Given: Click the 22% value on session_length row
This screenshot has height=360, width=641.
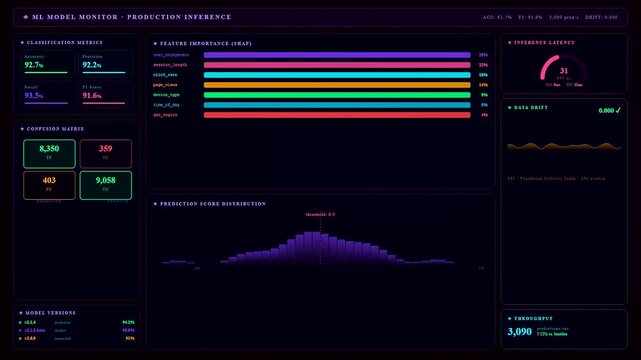Looking at the screenshot, I should click(x=483, y=65).
